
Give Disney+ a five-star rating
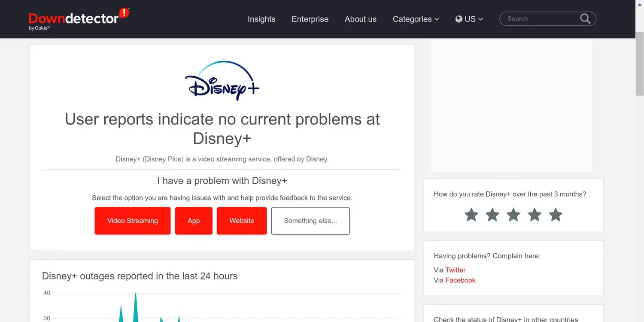555,215
